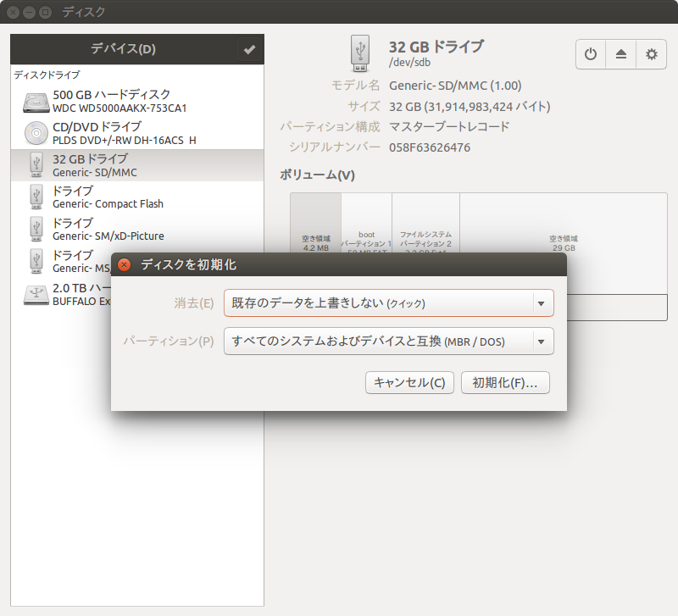Click マスターブートレコード partitioning value
Image resolution: width=678 pixels, height=616 pixels.
click(x=449, y=126)
